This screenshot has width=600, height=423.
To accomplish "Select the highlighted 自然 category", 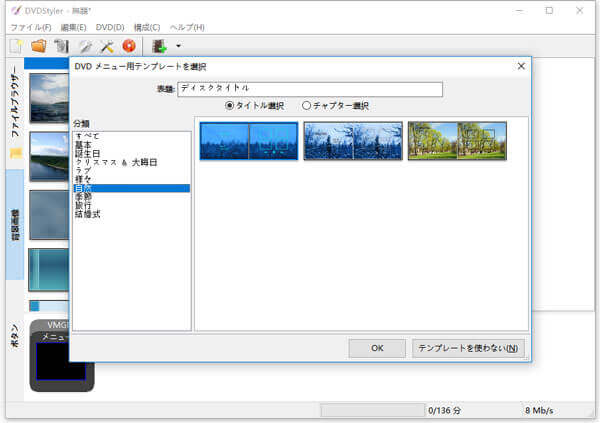I will pyautogui.click(x=132, y=188).
